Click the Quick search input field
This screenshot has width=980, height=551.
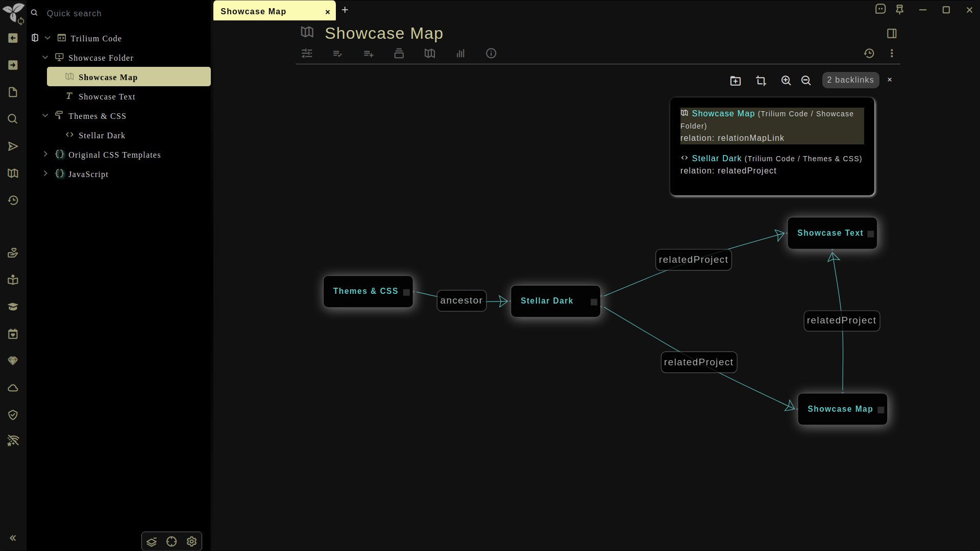[122, 13]
